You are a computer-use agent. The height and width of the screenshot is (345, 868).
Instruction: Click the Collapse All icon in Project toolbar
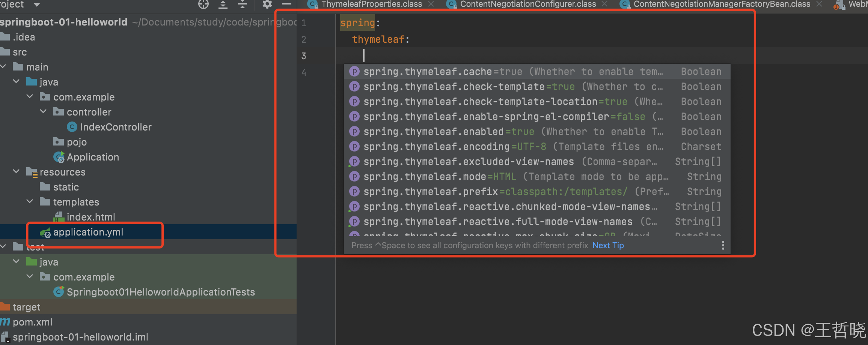[x=243, y=4]
